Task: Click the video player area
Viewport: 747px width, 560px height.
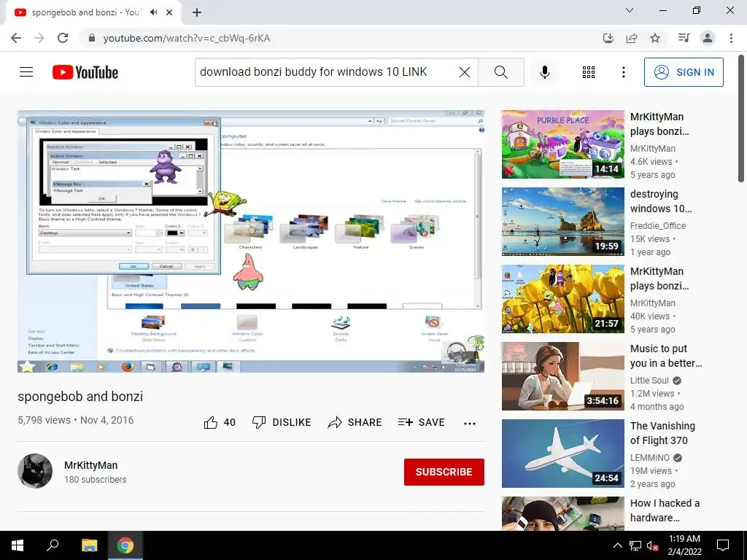Action: click(251, 241)
